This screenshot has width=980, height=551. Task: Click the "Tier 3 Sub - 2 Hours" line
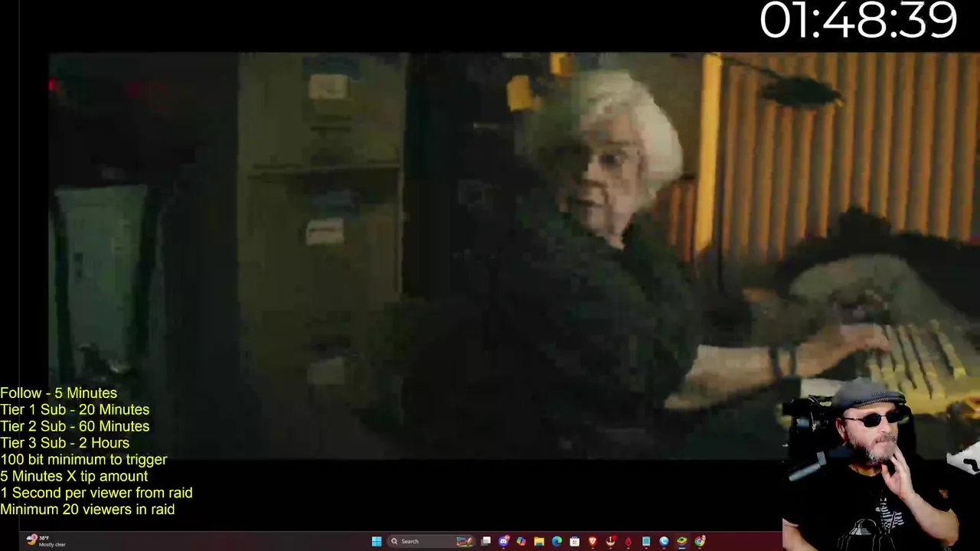click(x=65, y=443)
